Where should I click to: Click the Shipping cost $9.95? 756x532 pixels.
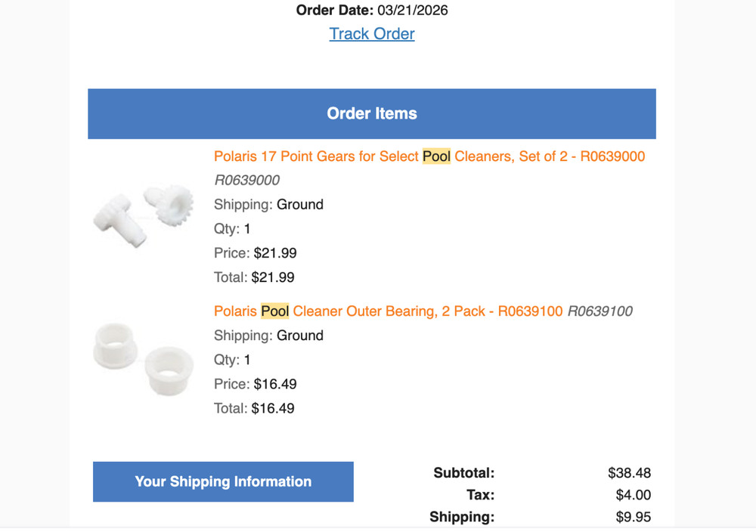coord(633,518)
